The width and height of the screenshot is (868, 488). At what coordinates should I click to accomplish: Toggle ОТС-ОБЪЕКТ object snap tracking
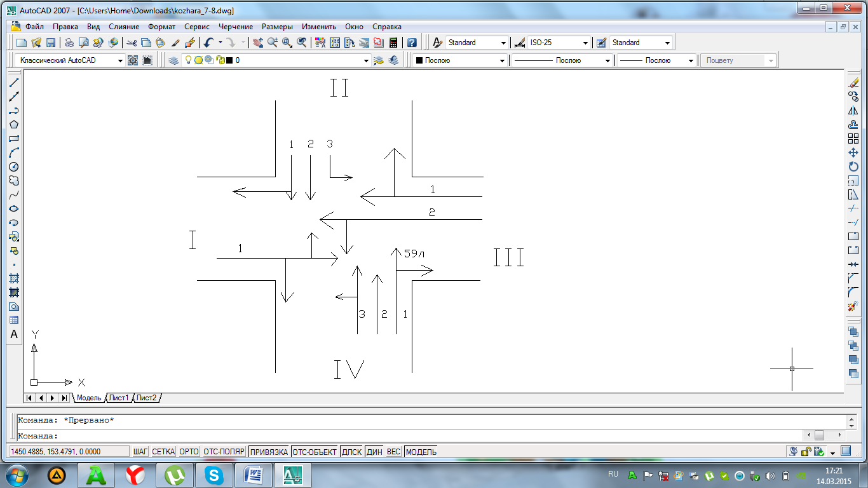click(315, 452)
